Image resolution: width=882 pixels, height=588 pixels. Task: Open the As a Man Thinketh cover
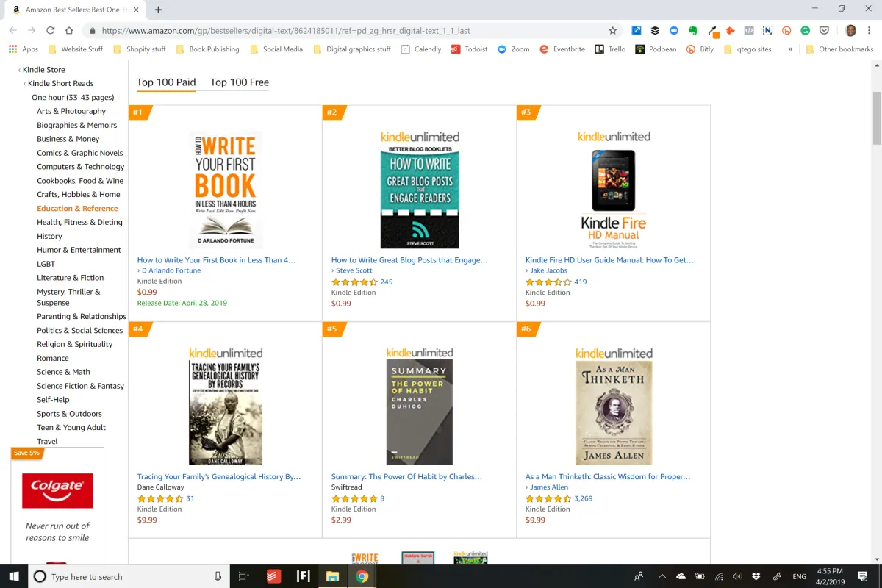614,407
